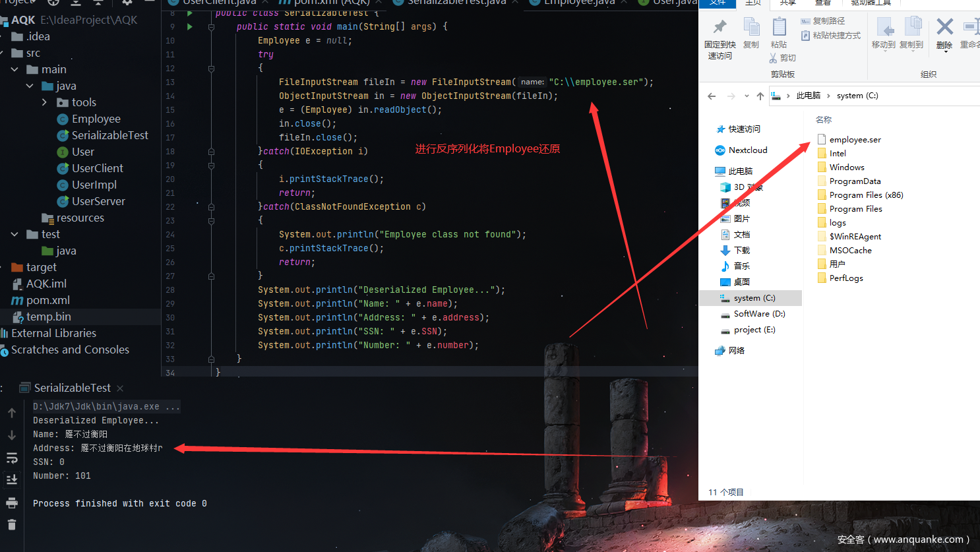Open Explorer's recent locations dropdown

tap(747, 96)
